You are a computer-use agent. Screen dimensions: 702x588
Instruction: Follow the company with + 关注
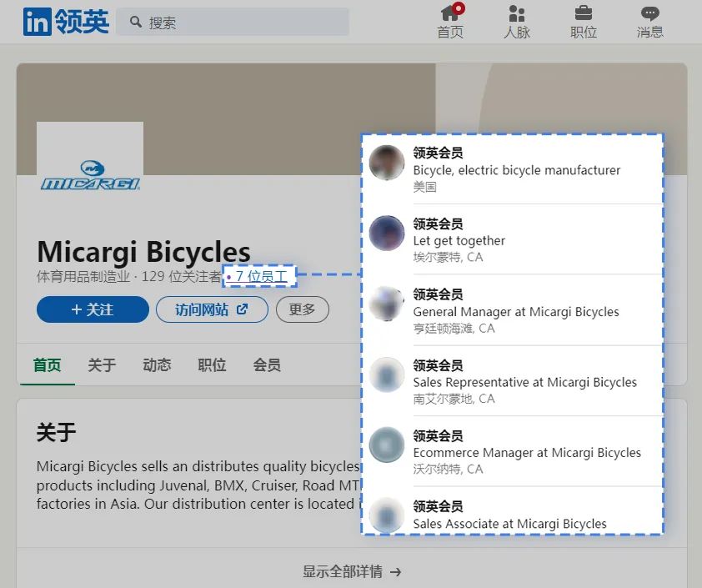[x=93, y=309]
